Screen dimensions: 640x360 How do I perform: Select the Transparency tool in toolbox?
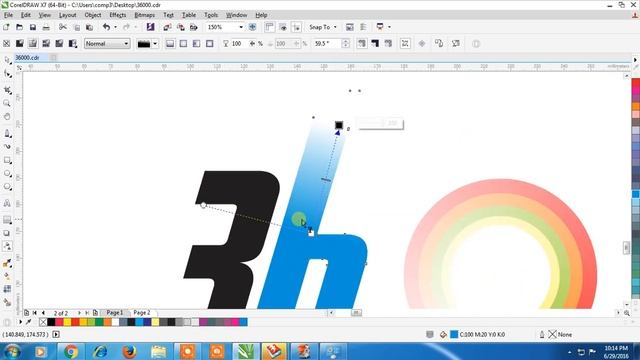(7, 246)
